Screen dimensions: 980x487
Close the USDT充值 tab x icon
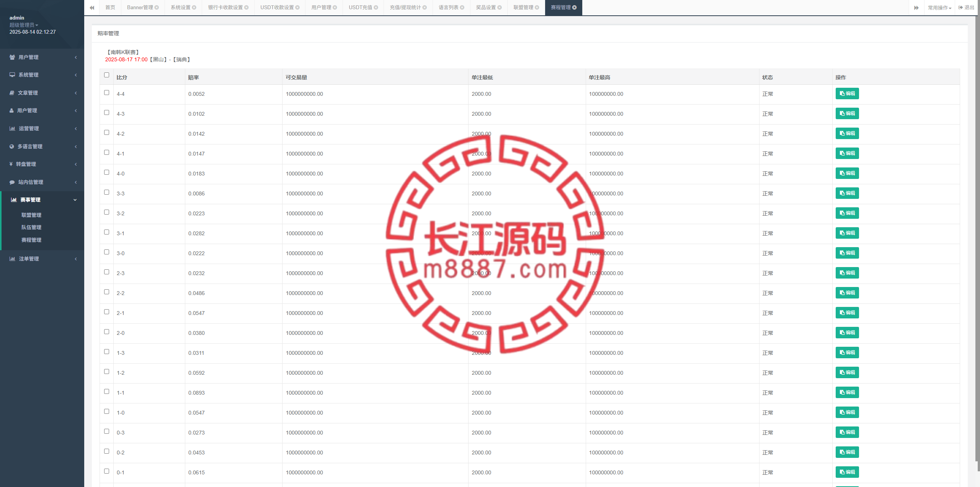[x=376, y=8]
